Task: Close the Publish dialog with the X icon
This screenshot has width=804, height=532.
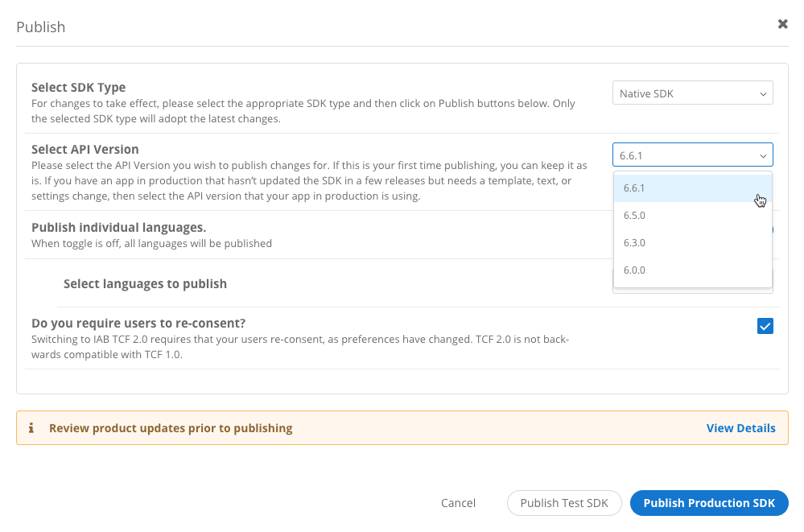Action: [x=782, y=24]
